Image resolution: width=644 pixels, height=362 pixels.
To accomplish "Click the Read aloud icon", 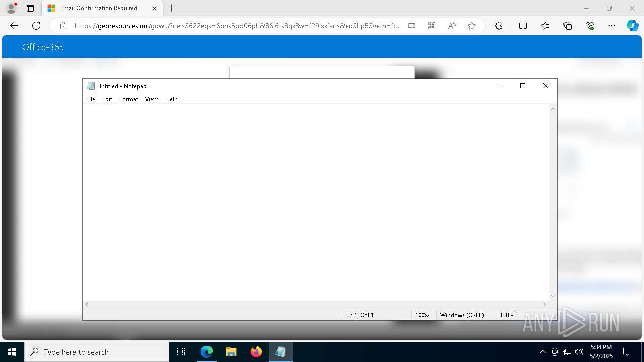I will [452, 26].
